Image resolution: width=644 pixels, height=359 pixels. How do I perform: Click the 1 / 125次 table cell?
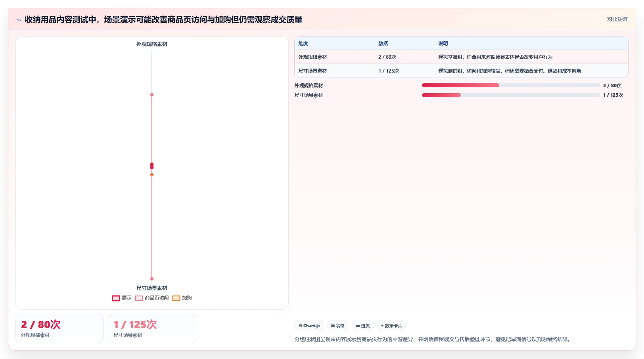pyautogui.click(x=389, y=71)
